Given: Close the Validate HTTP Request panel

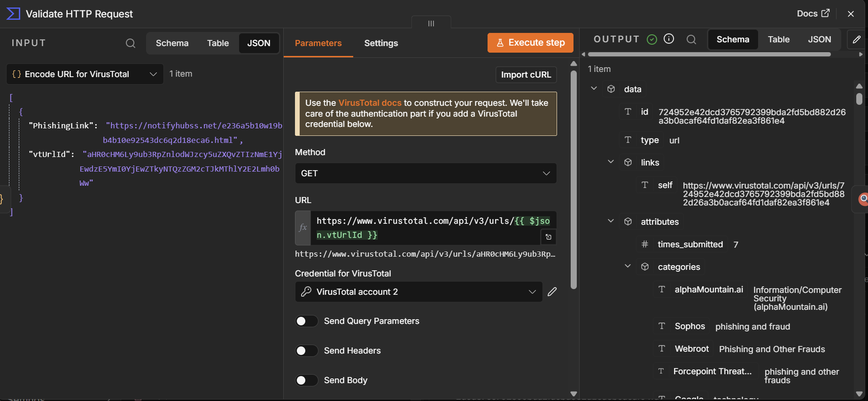Looking at the screenshot, I should 851,14.
